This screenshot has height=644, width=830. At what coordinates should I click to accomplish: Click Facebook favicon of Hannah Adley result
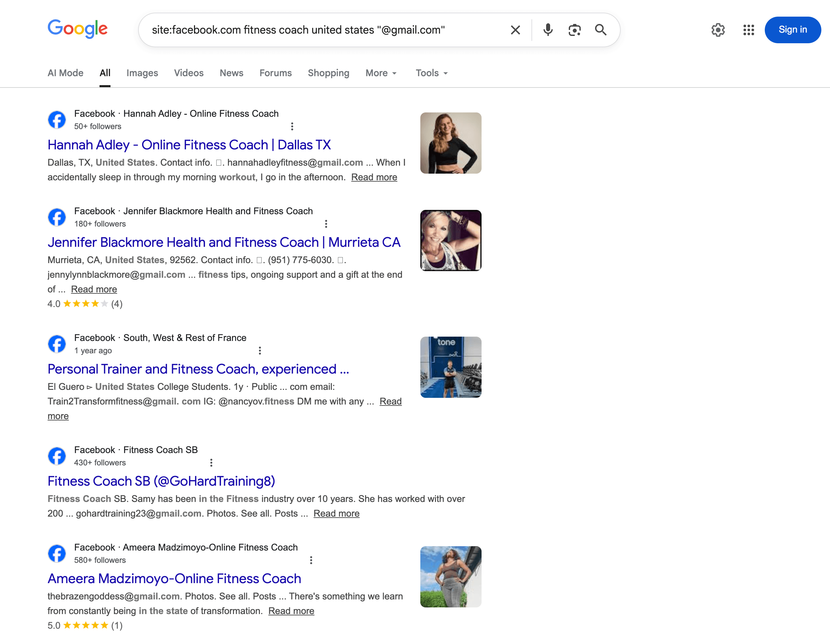(x=57, y=120)
